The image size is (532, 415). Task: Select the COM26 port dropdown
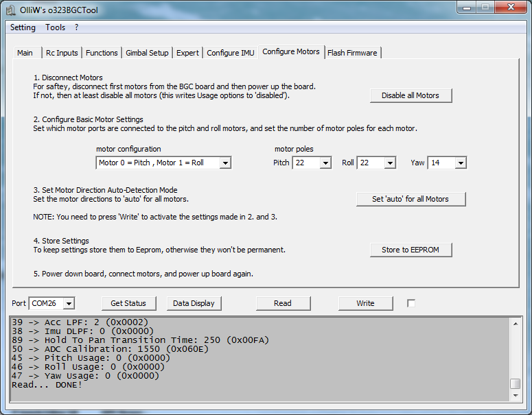pyautogui.click(x=52, y=303)
